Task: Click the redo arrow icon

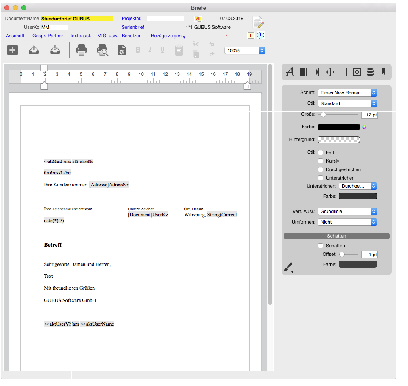Action: point(212,54)
